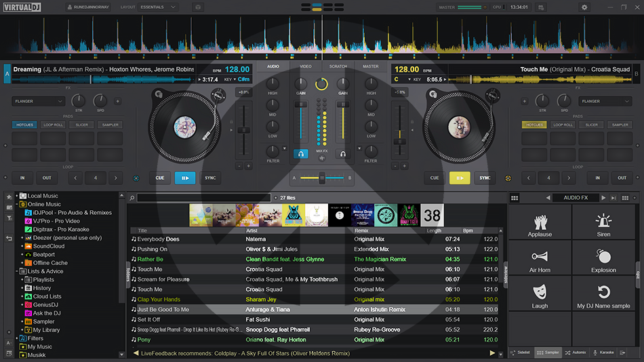Select the Automix tab in sideview
The image size is (644, 362).
575,353
